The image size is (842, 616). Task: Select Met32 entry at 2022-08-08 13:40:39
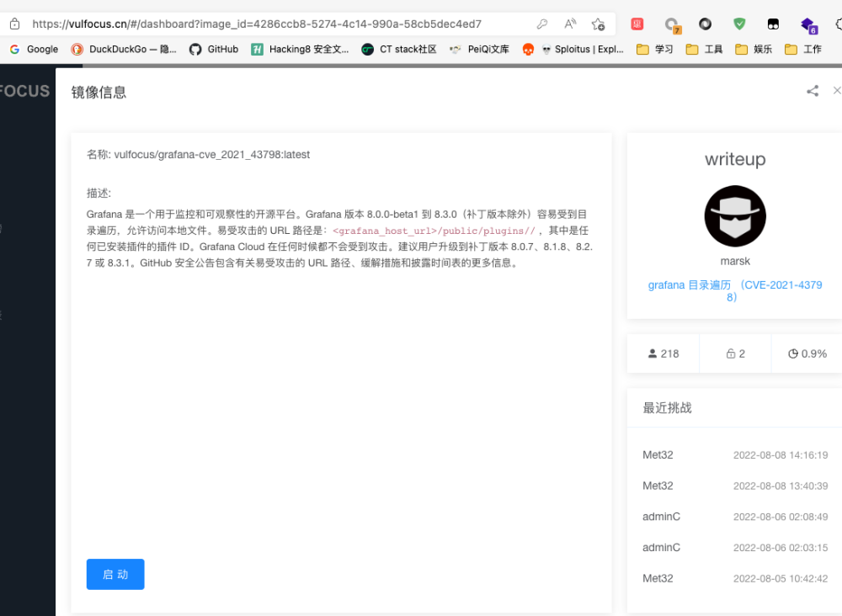(735, 486)
